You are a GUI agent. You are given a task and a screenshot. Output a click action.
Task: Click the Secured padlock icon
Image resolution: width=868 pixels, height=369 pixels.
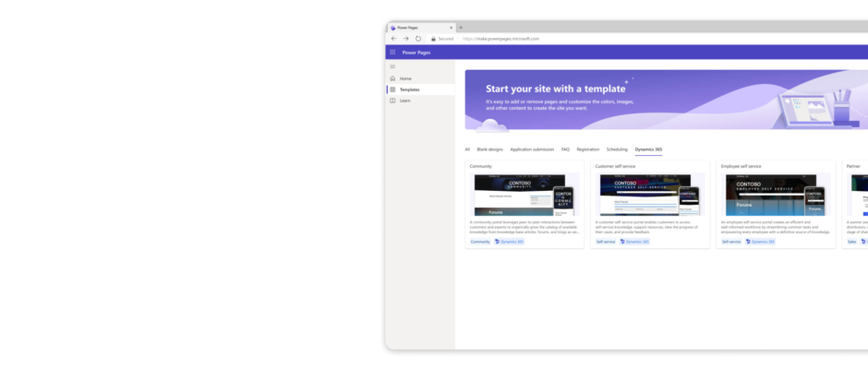pos(433,39)
